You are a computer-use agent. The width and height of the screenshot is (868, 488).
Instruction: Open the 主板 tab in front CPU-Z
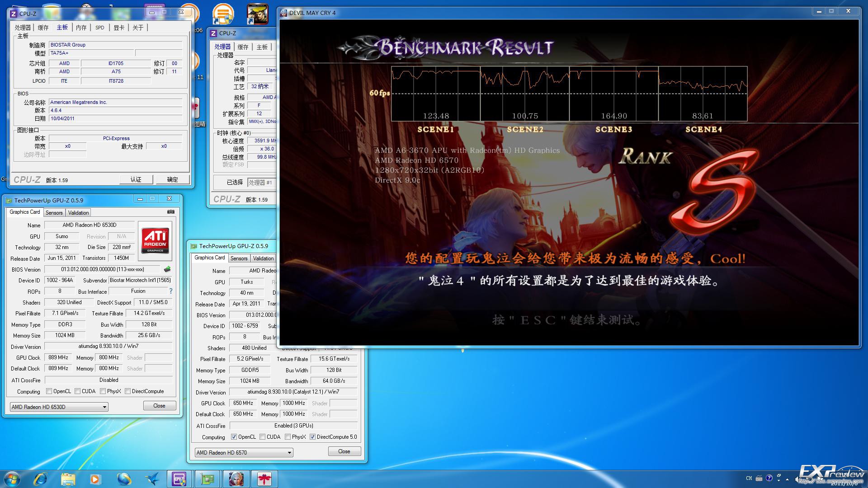[62, 27]
